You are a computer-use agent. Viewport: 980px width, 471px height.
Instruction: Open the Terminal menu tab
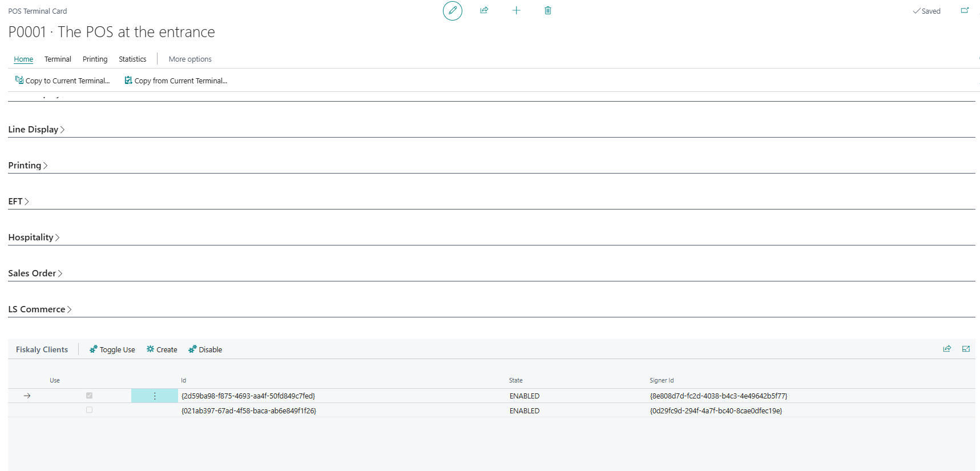coord(58,59)
